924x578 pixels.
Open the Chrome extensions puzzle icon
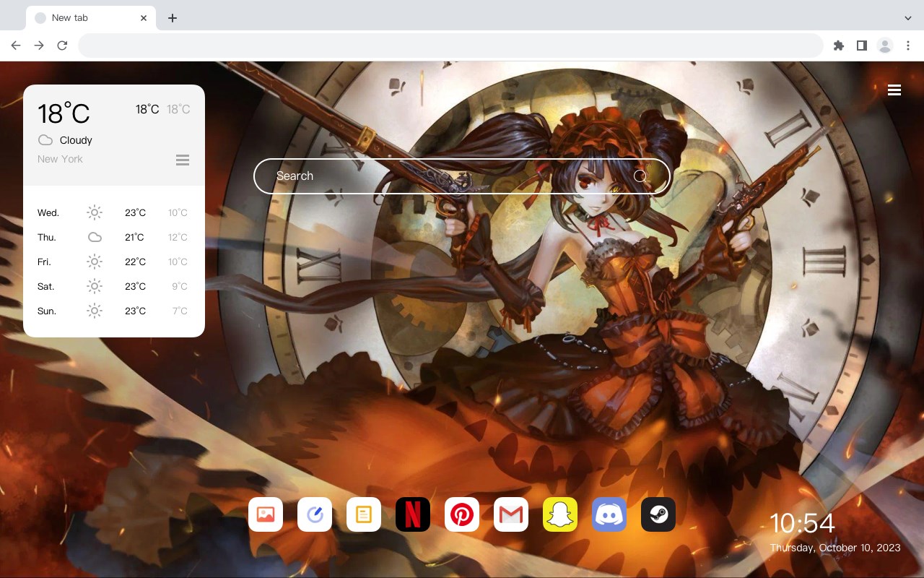[839, 46]
